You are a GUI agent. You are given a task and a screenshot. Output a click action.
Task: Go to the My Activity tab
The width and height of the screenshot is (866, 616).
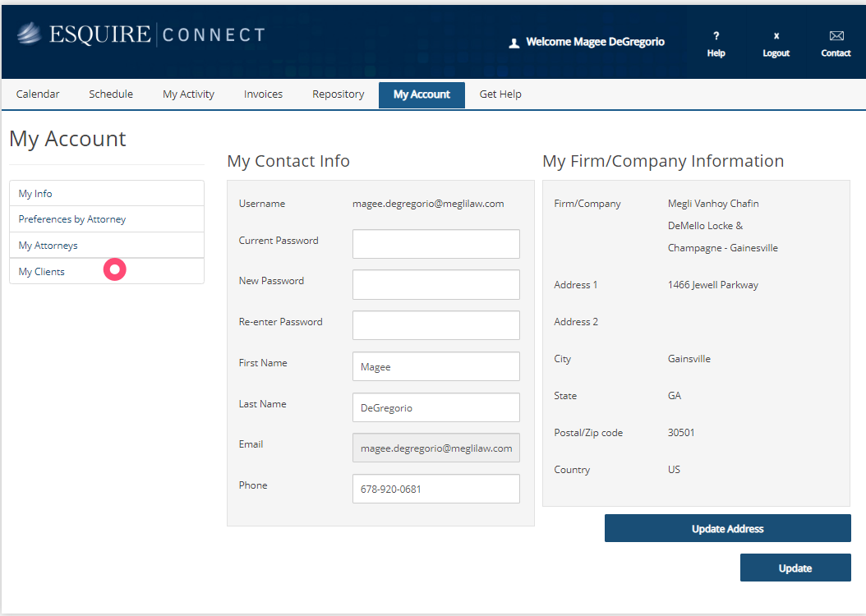(x=188, y=94)
